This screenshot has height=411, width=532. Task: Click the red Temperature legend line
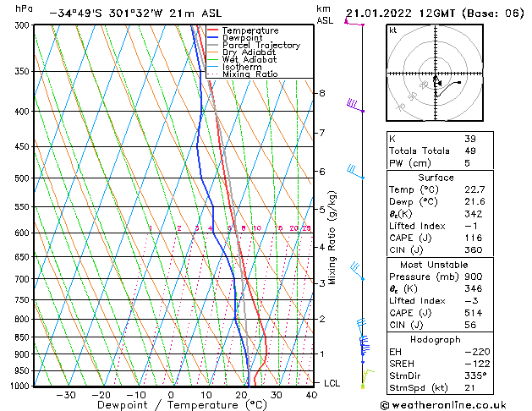tap(213, 30)
